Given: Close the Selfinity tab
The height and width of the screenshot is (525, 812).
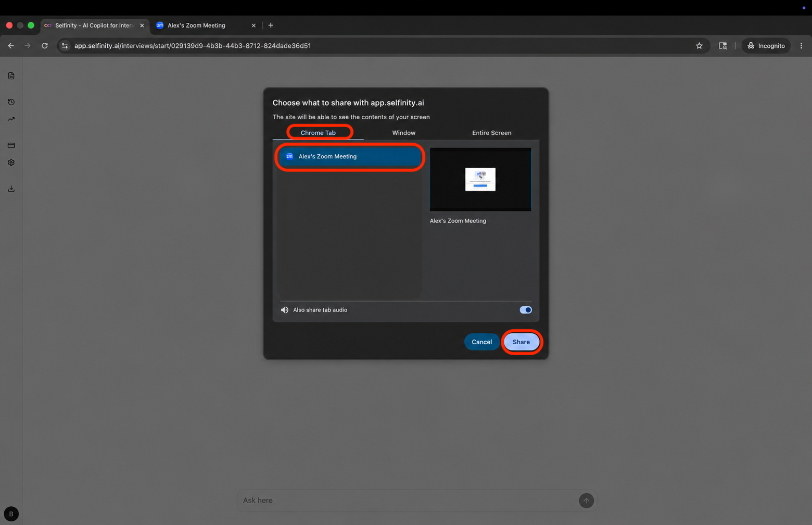Looking at the screenshot, I should [x=142, y=26].
